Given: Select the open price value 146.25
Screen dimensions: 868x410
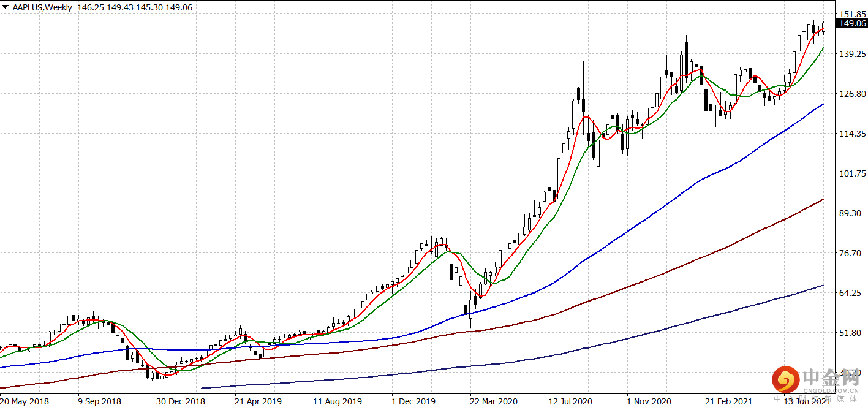Looking at the screenshot, I should (x=91, y=8).
